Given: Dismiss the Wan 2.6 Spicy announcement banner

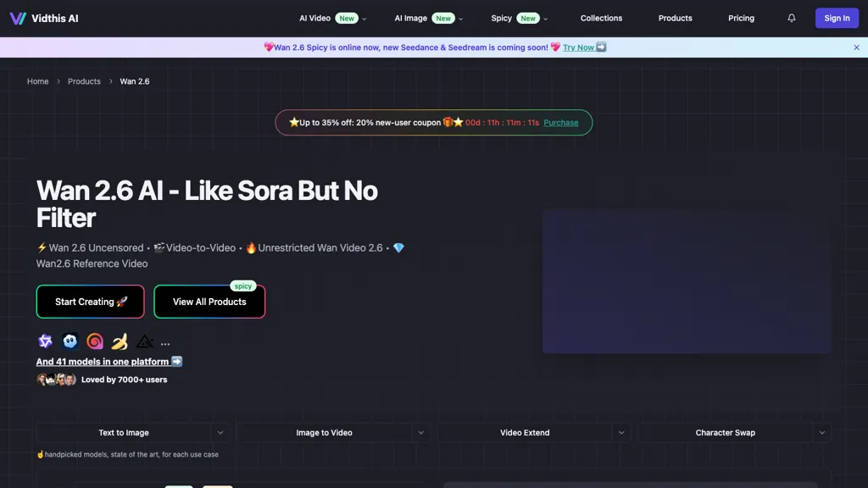Looking at the screenshot, I should point(856,47).
